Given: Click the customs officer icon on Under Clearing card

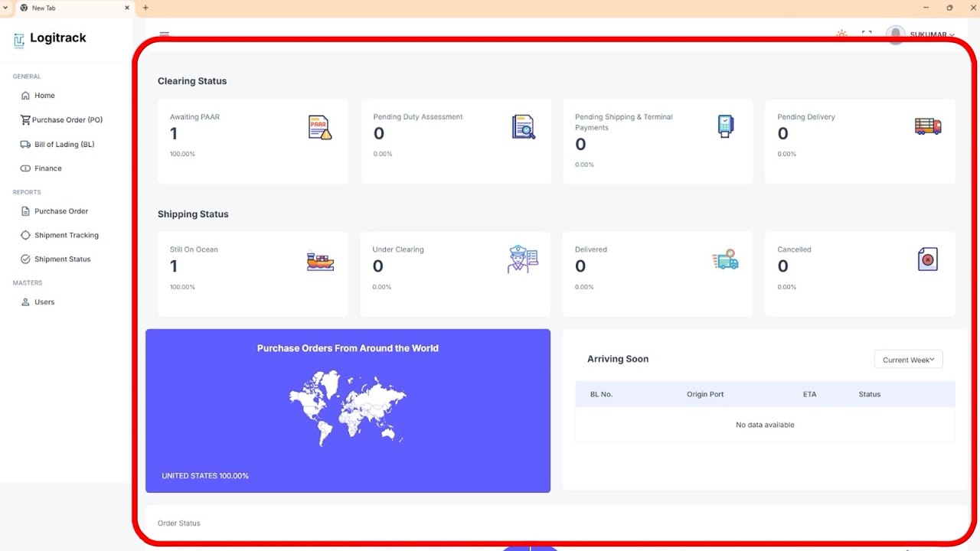Looking at the screenshot, I should pyautogui.click(x=522, y=259).
